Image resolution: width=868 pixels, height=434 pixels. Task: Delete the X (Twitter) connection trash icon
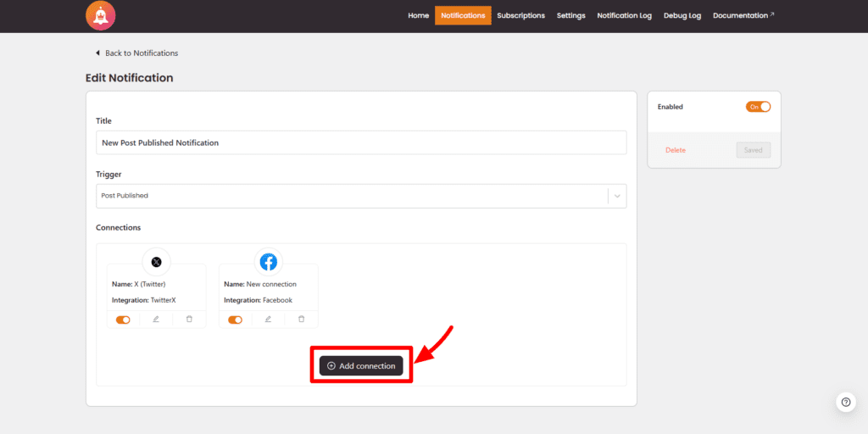click(x=189, y=320)
